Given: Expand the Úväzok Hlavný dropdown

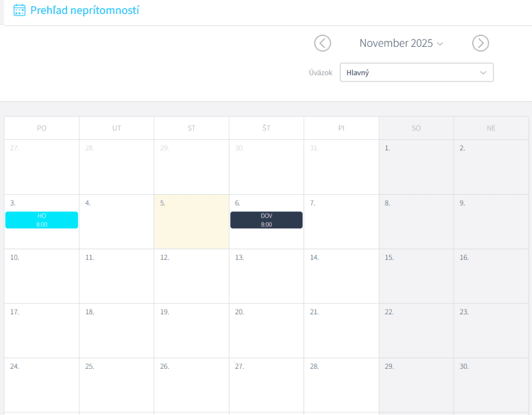Looking at the screenshot, I should click(416, 73).
